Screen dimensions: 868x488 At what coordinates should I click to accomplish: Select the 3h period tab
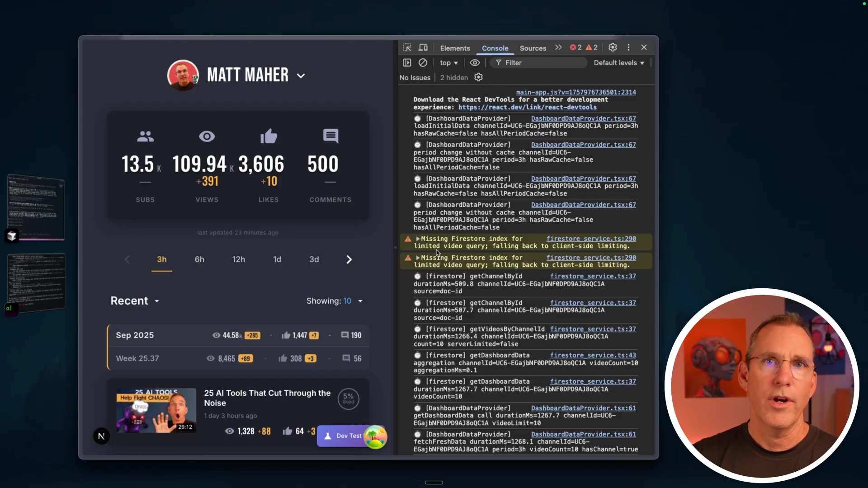point(162,259)
